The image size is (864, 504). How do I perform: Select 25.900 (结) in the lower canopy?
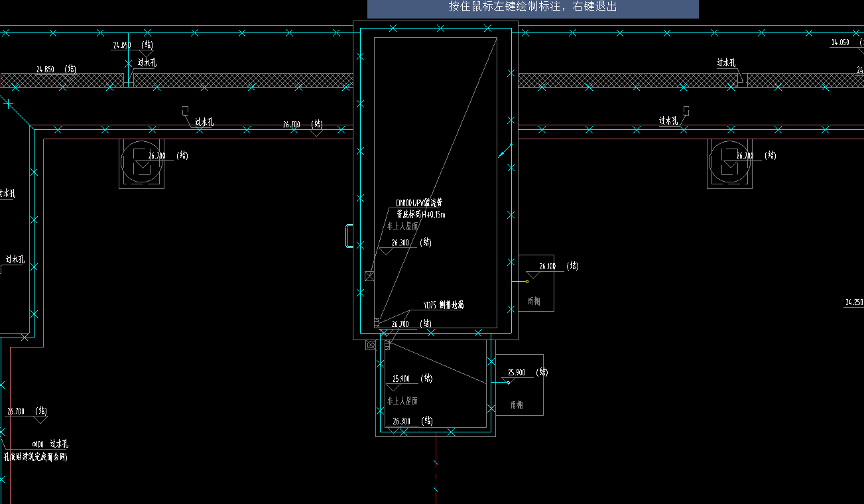528,373
